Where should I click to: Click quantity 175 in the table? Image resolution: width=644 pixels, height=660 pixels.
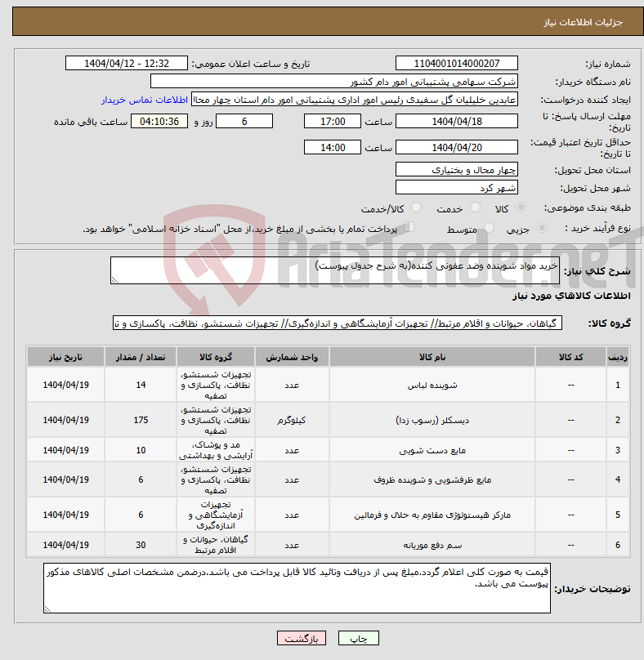[141, 420]
